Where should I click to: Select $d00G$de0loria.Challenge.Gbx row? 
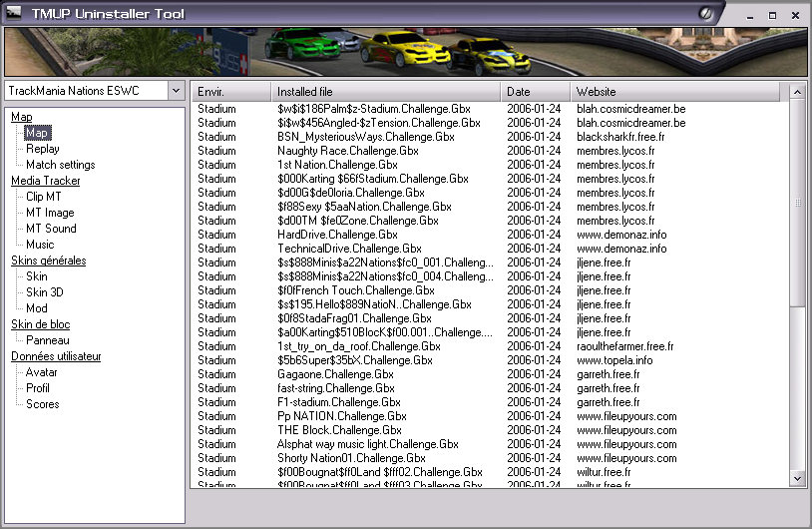click(490, 193)
